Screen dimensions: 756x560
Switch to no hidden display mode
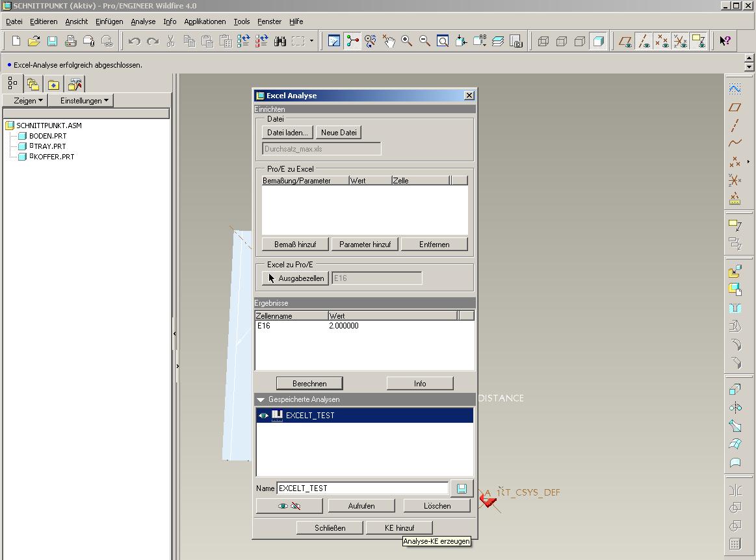(580, 41)
